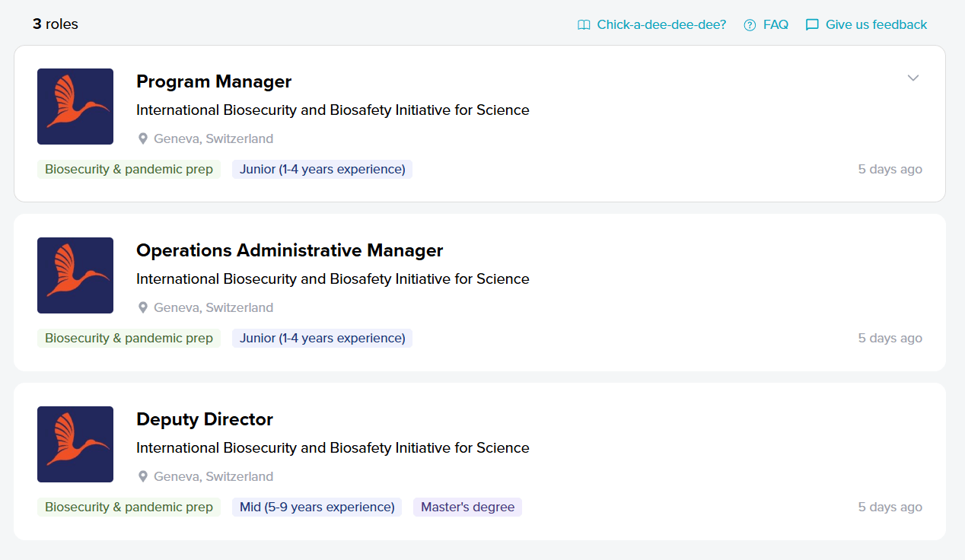Click the Operations Administrative Manager bird logo

click(75, 275)
